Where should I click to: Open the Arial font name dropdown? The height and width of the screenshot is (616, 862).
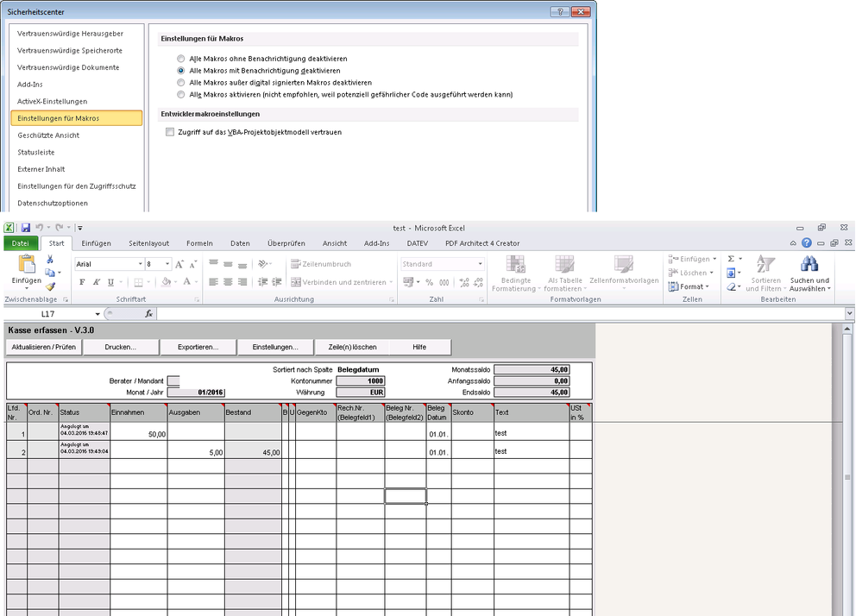(140, 264)
